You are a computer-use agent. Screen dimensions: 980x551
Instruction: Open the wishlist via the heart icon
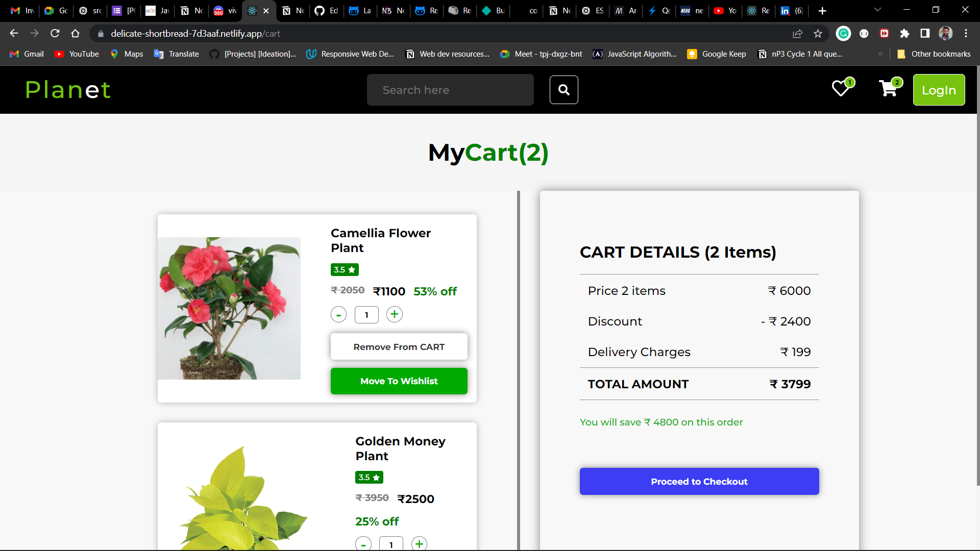click(840, 89)
